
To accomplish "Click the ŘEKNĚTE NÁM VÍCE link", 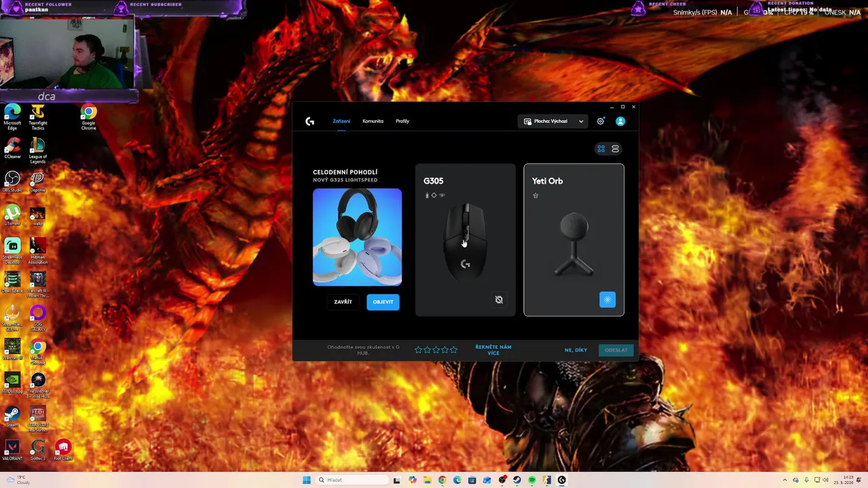I will point(493,350).
